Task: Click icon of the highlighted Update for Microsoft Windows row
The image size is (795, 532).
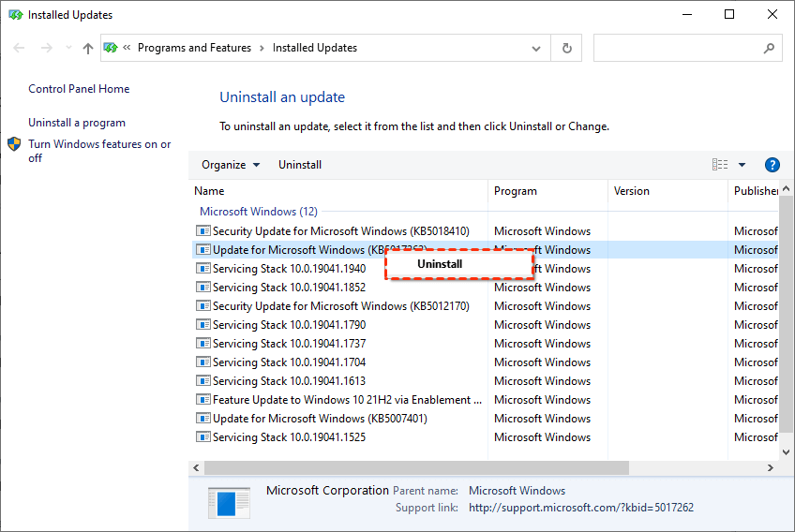Action: [203, 250]
